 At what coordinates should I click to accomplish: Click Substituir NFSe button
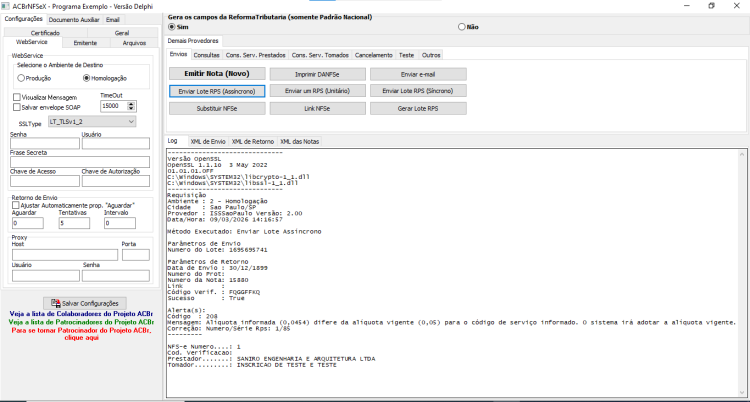[217, 108]
